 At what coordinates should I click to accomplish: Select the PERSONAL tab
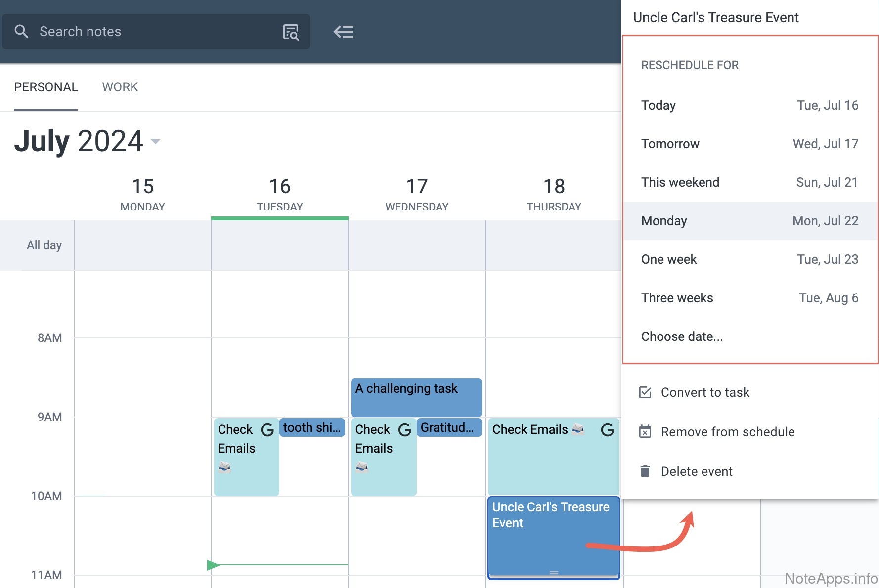pos(46,87)
